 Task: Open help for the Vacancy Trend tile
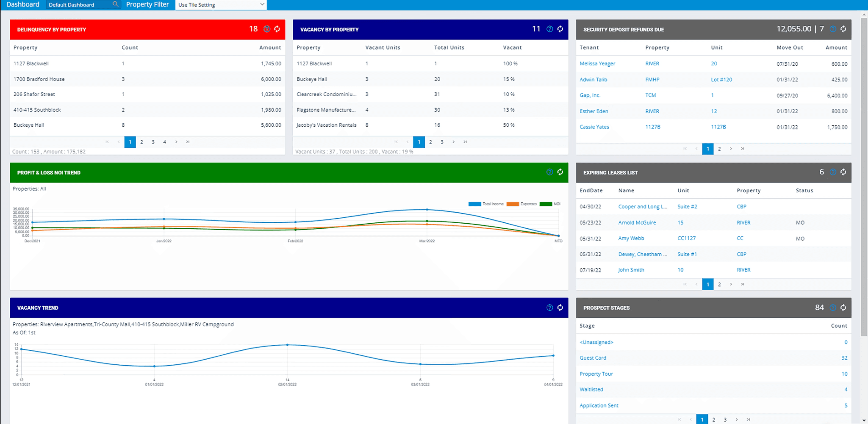pos(549,308)
